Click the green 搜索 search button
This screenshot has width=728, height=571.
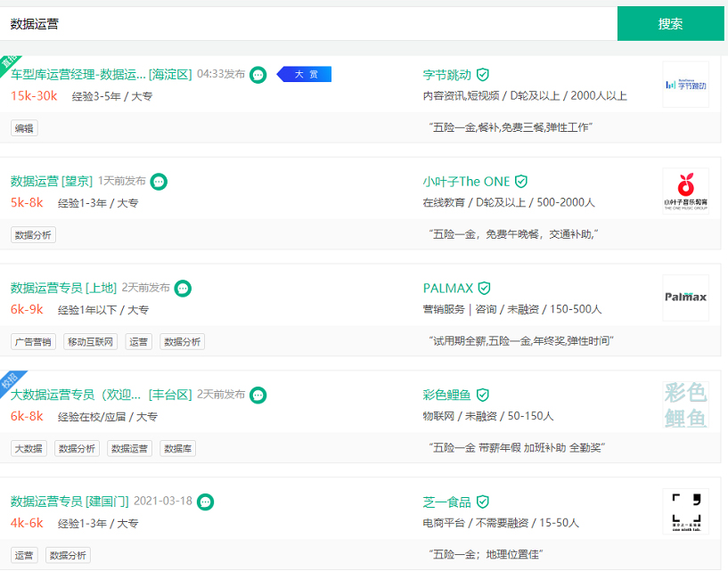(670, 24)
